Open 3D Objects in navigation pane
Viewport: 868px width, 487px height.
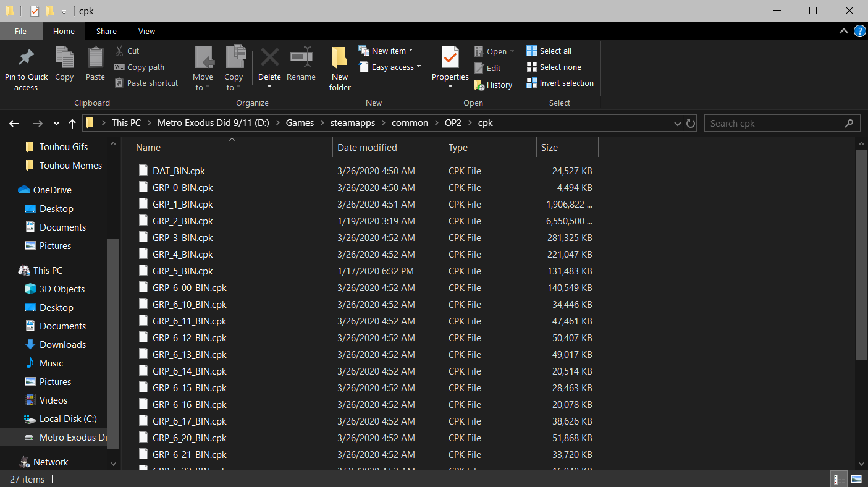pos(62,289)
